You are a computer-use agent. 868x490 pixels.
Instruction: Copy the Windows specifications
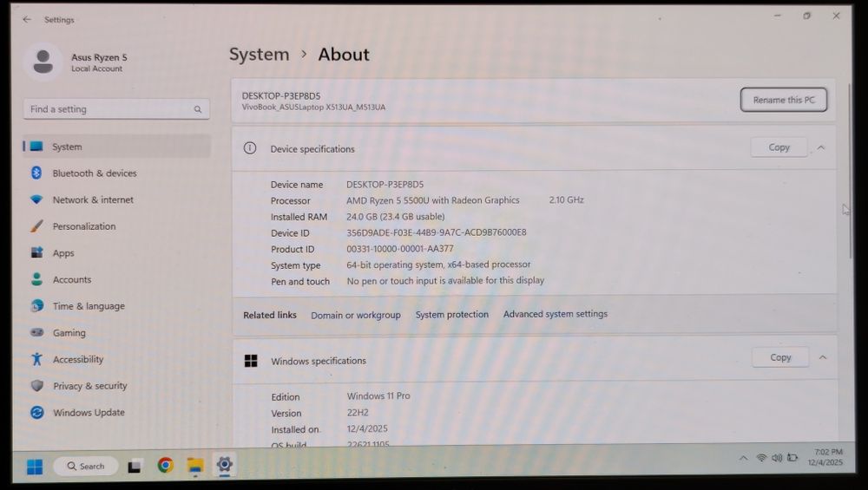click(780, 358)
